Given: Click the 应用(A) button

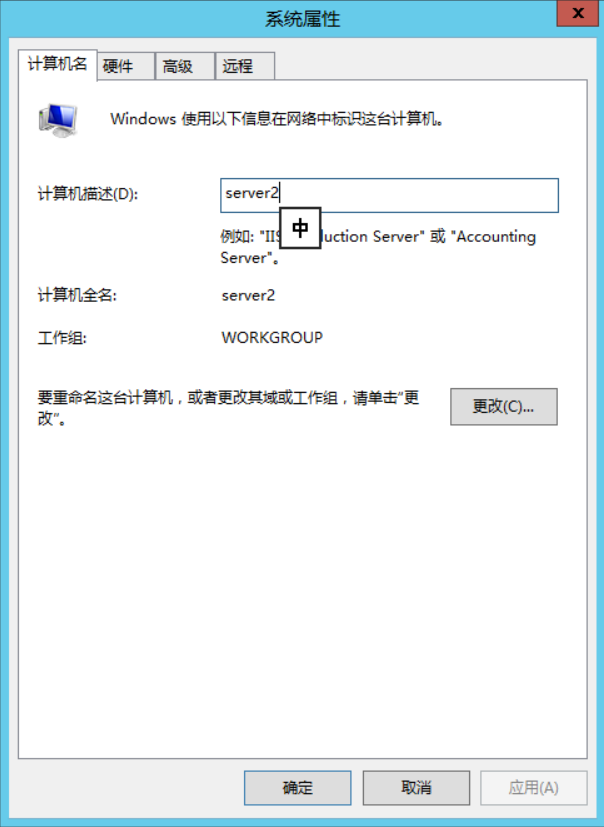Looking at the screenshot, I should tap(533, 788).
